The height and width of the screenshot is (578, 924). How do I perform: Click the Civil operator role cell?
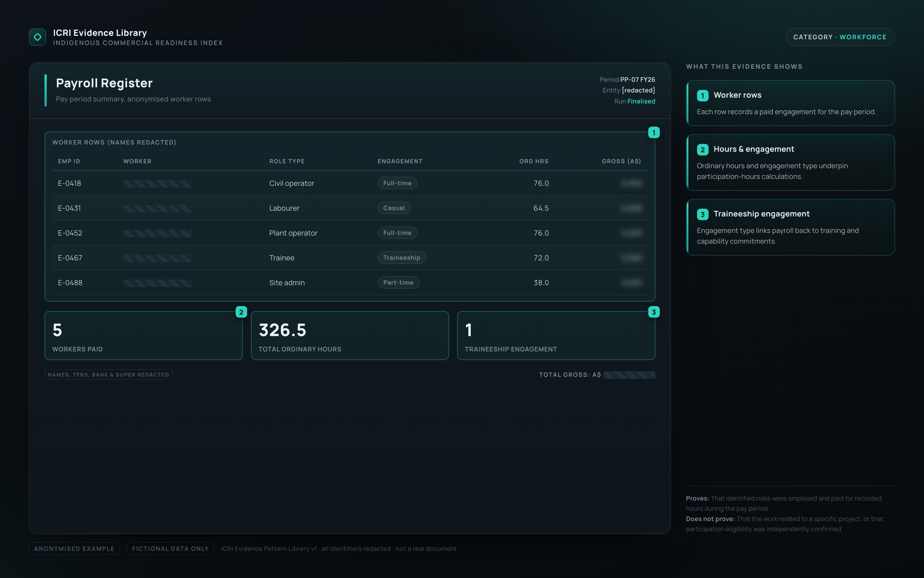pos(291,183)
